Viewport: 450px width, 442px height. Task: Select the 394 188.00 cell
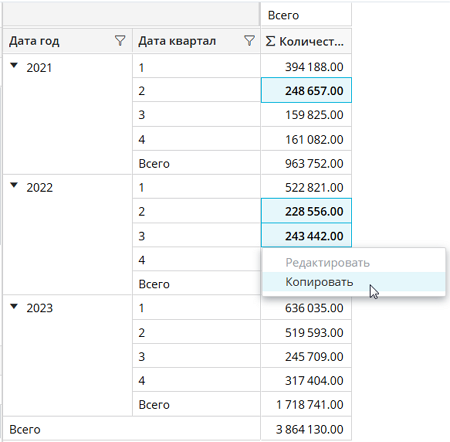(x=306, y=66)
